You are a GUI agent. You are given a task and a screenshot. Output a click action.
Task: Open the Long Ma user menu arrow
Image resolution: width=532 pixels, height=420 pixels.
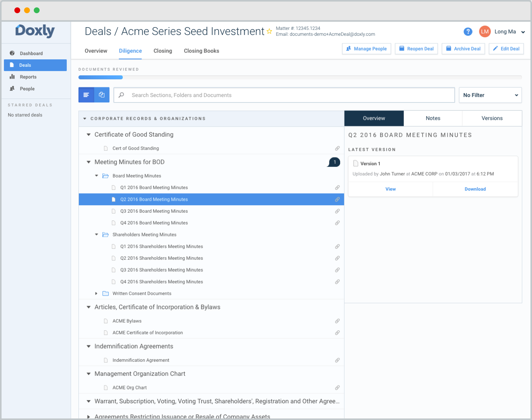pyautogui.click(x=523, y=32)
